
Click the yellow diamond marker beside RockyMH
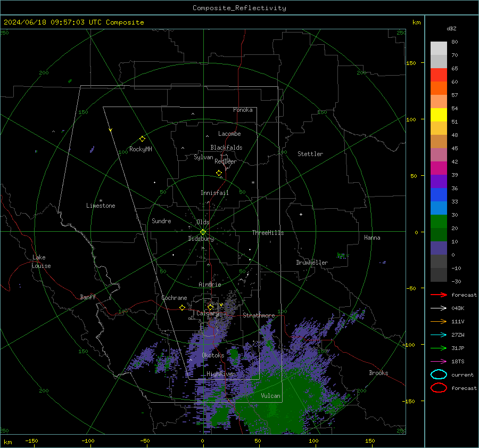pyautogui.click(x=142, y=139)
